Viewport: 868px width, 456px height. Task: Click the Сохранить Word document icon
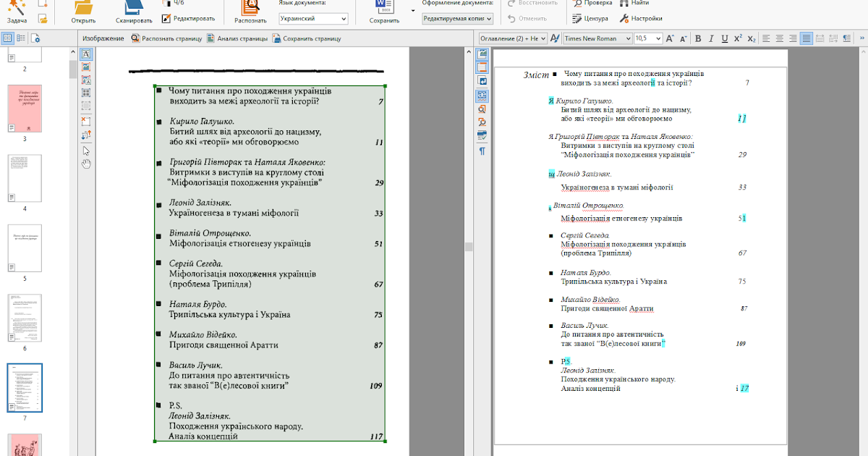click(383, 6)
